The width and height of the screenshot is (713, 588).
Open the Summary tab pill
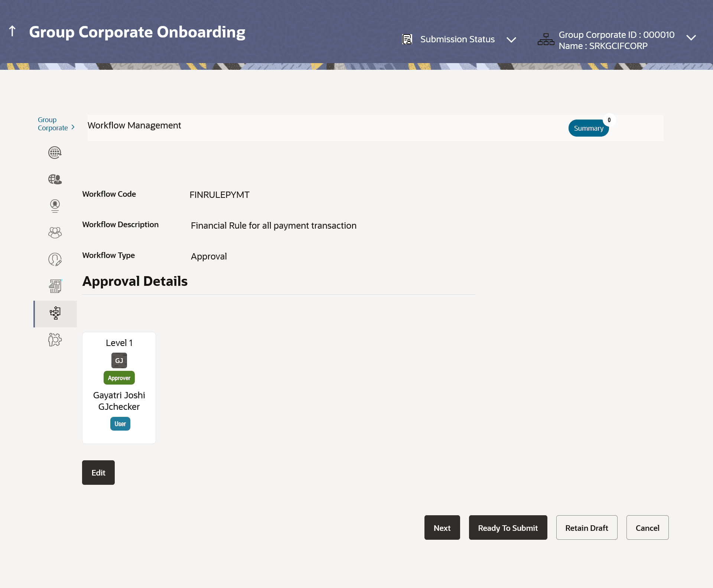click(588, 128)
